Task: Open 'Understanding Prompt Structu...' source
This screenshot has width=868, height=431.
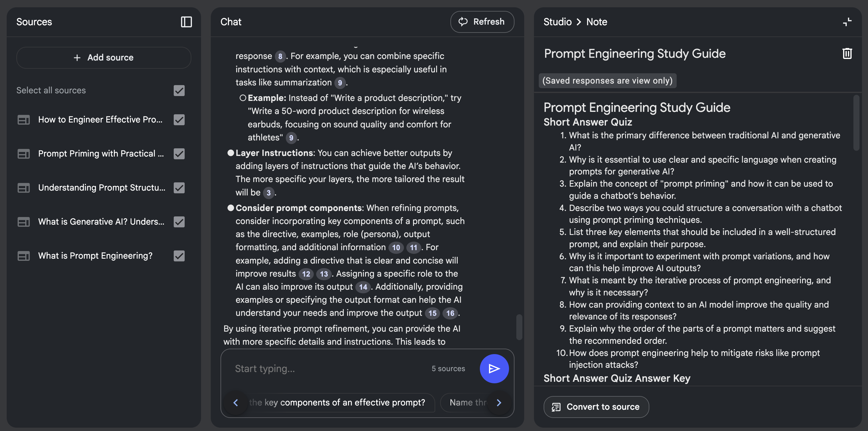Action: [102, 188]
